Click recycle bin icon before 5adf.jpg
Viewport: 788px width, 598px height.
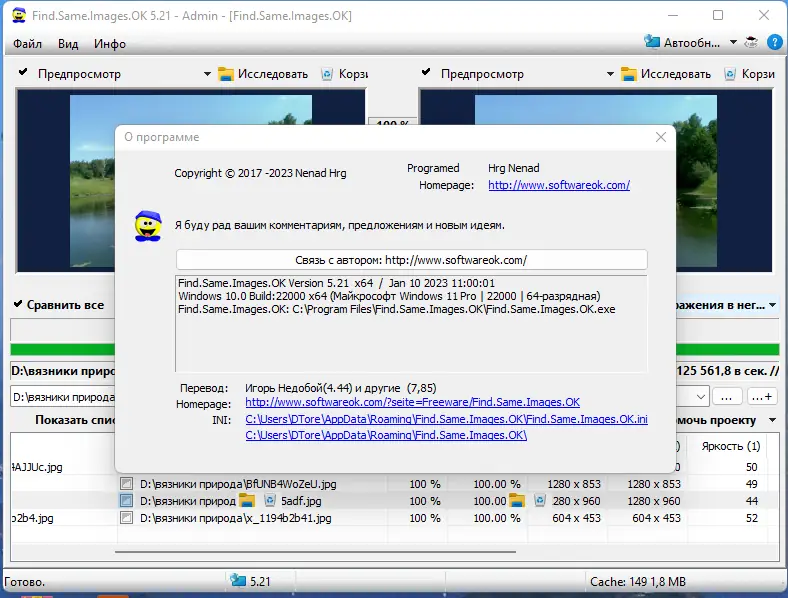coord(270,501)
